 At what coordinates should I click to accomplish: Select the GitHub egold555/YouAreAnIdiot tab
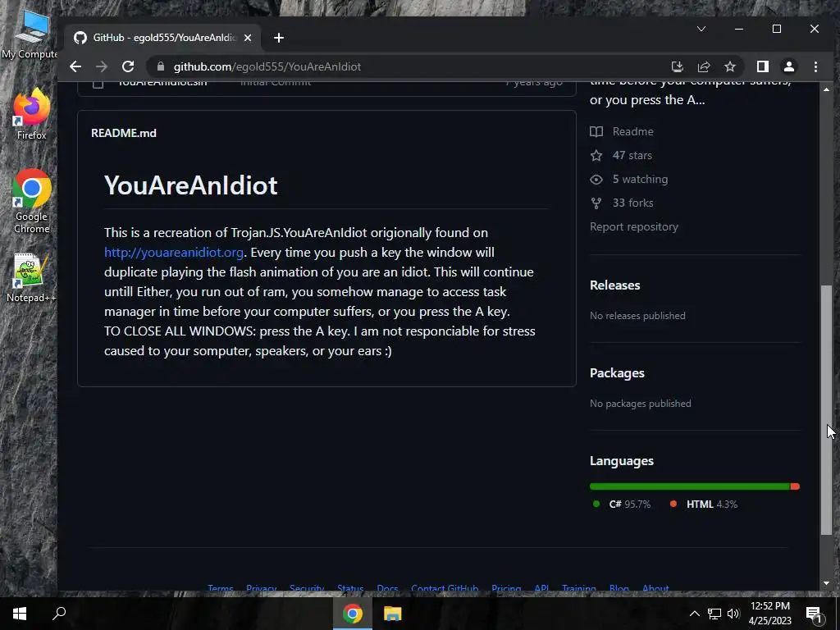[x=161, y=38]
